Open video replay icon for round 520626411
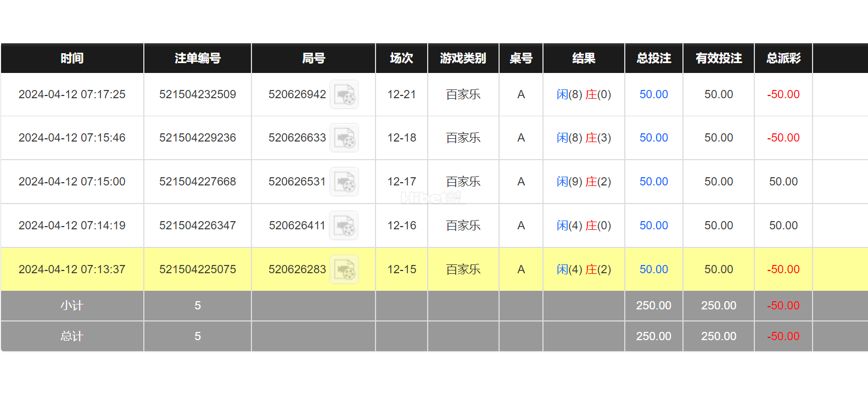Viewport: 868px width, 395px height. tap(344, 225)
